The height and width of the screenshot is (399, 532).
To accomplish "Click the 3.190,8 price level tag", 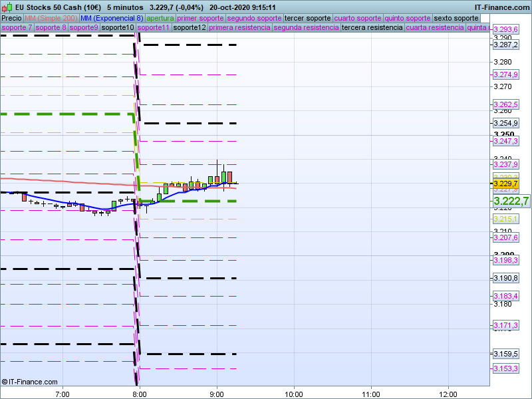I will point(505,279).
